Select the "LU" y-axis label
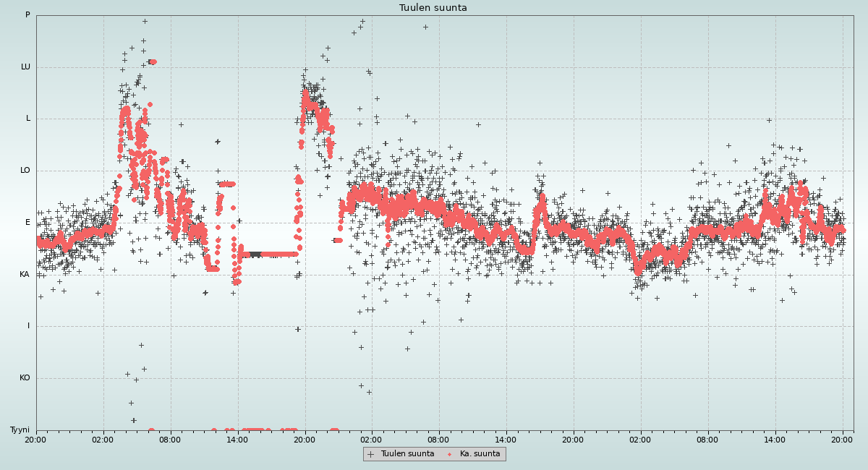This screenshot has width=868, height=470. (25, 67)
